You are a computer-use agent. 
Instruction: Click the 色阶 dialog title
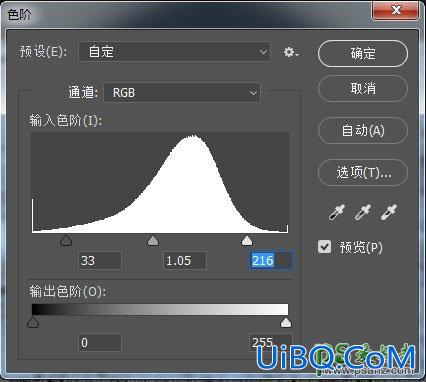(19, 15)
